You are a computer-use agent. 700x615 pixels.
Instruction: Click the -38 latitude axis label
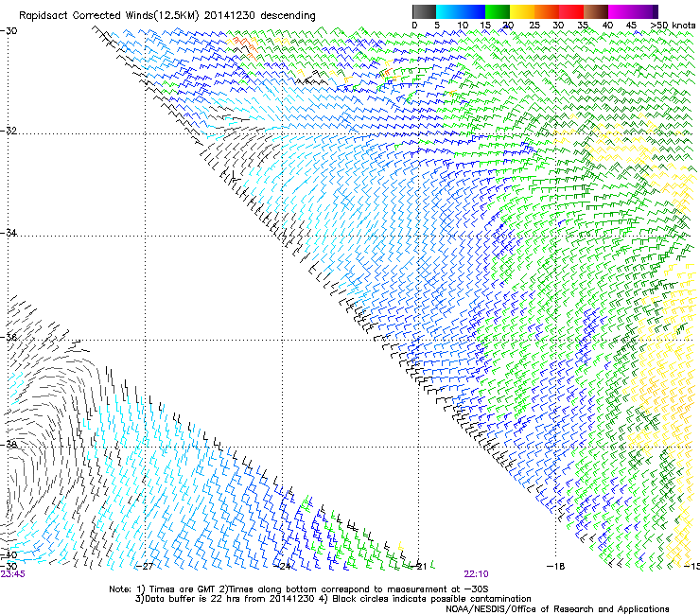point(9,445)
